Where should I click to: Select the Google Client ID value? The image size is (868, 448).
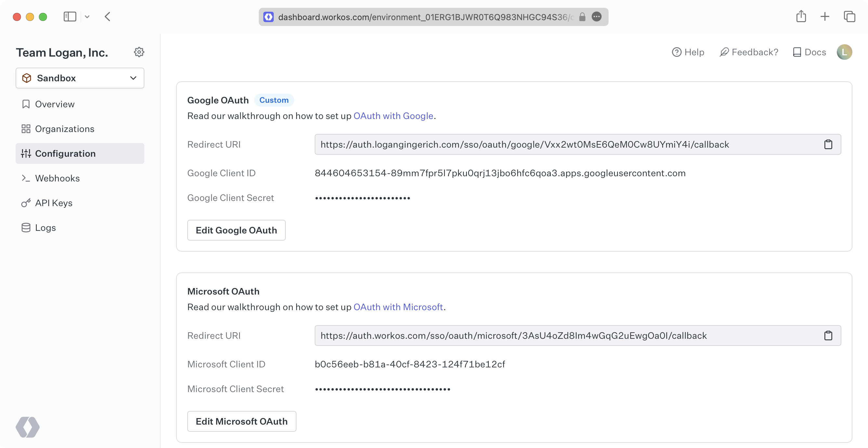coord(500,173)
